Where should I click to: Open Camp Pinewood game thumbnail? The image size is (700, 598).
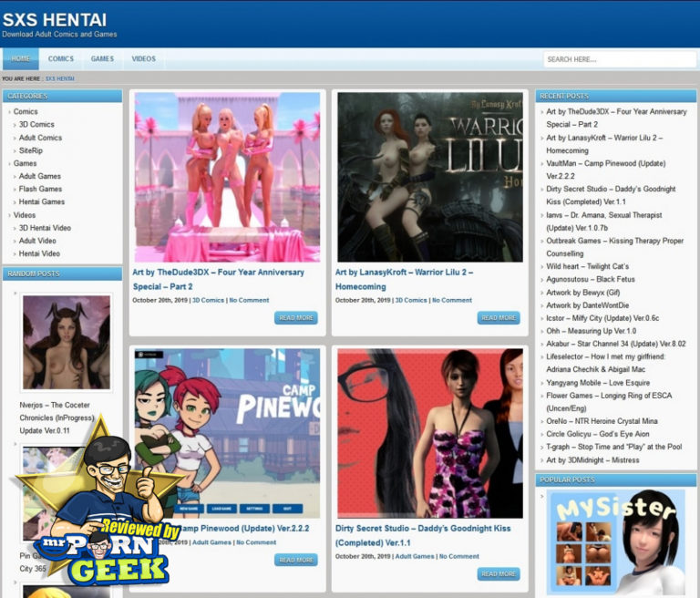227,432
